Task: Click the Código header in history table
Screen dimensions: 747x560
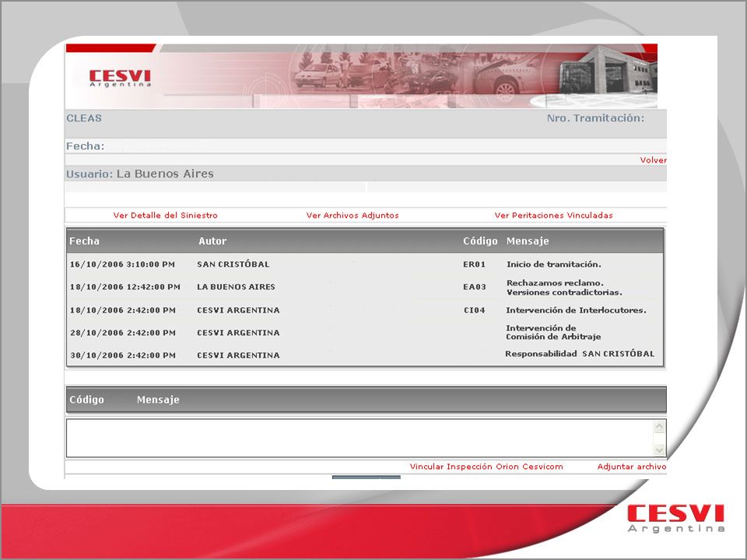Action: point(480,241)
